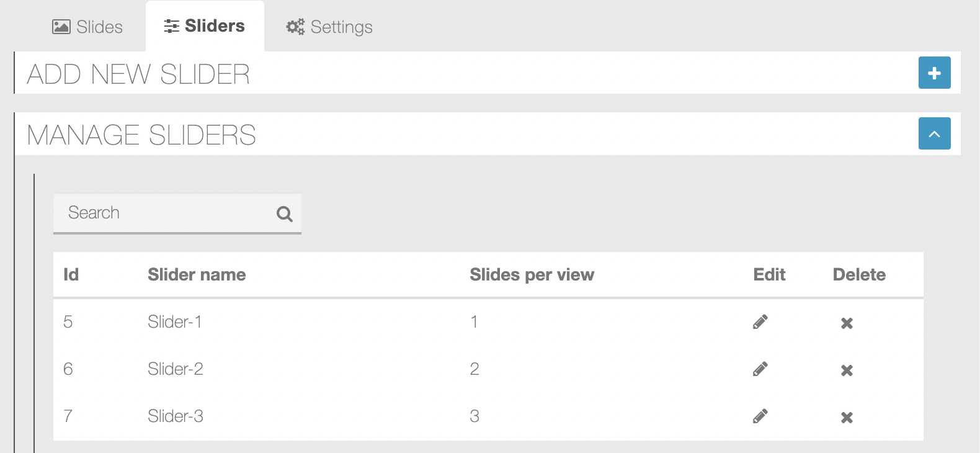Click the blue plus button to add a slider
980x453 pixels.
[934, 73]
